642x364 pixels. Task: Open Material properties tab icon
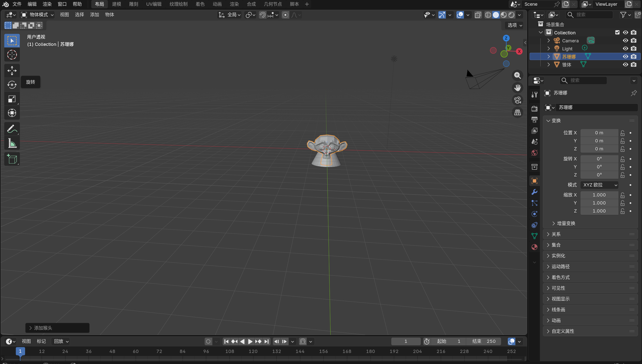534,247
